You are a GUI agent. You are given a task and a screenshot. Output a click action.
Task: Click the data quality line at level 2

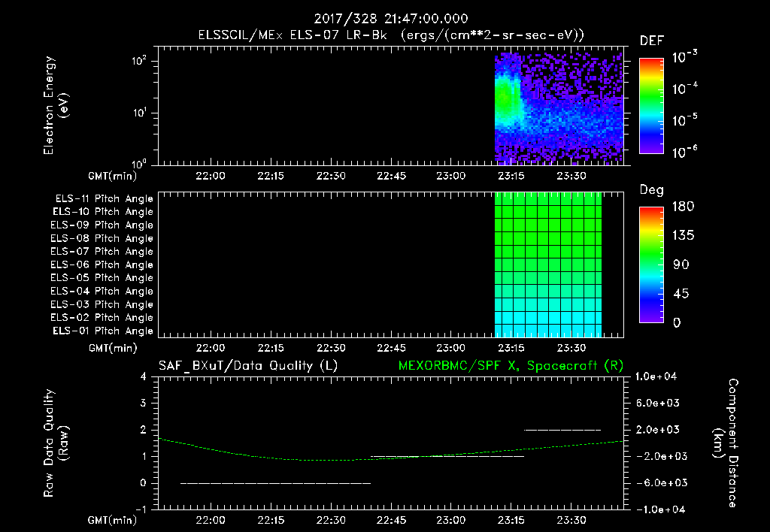562,430
